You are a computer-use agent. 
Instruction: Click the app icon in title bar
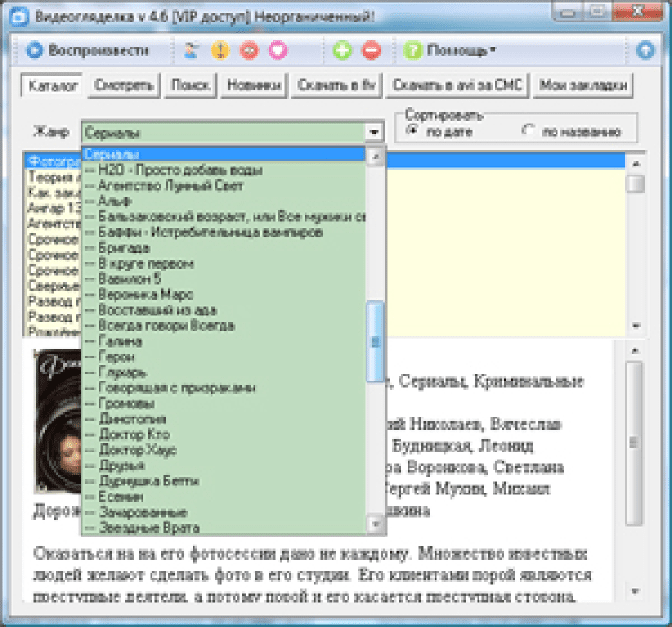pyautogui.click(x=19, y=17)
